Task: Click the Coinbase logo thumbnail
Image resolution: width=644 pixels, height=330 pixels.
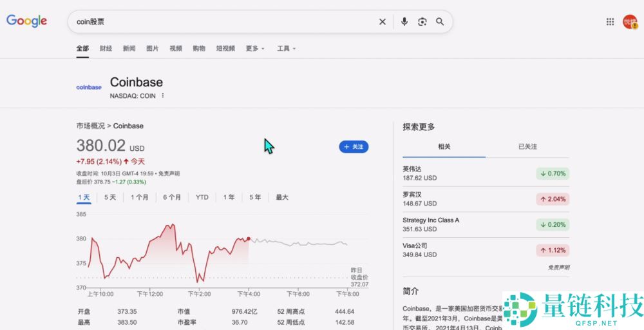Action: [89, 87]
